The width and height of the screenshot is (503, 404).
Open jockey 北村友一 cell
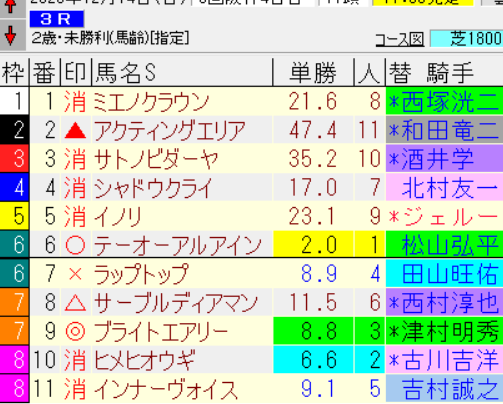click(444, 188)
